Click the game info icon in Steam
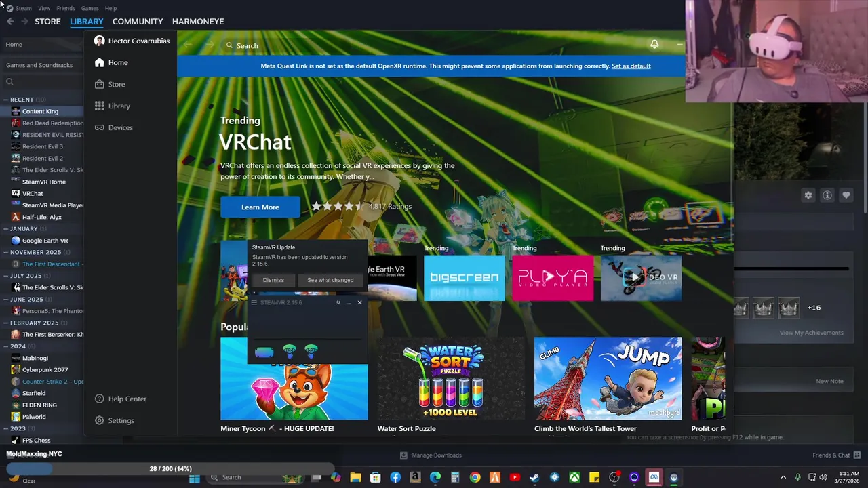Image resolution: width=868 pixels, height=488 pixels. pos(827,195)
